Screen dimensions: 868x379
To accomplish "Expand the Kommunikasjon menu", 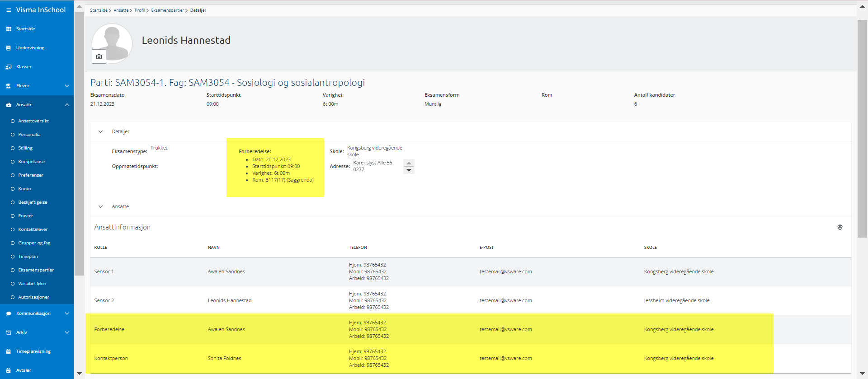I will pos(67,313).
